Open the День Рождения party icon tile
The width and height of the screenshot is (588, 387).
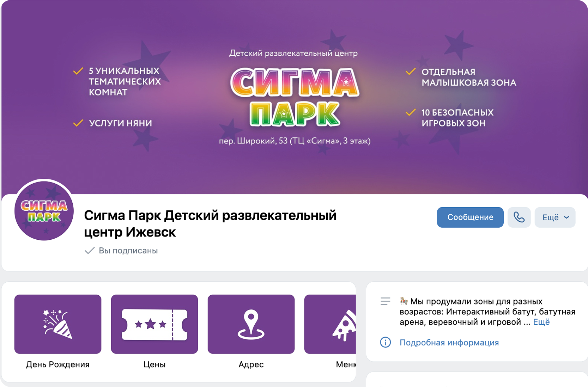pos(58,324)
